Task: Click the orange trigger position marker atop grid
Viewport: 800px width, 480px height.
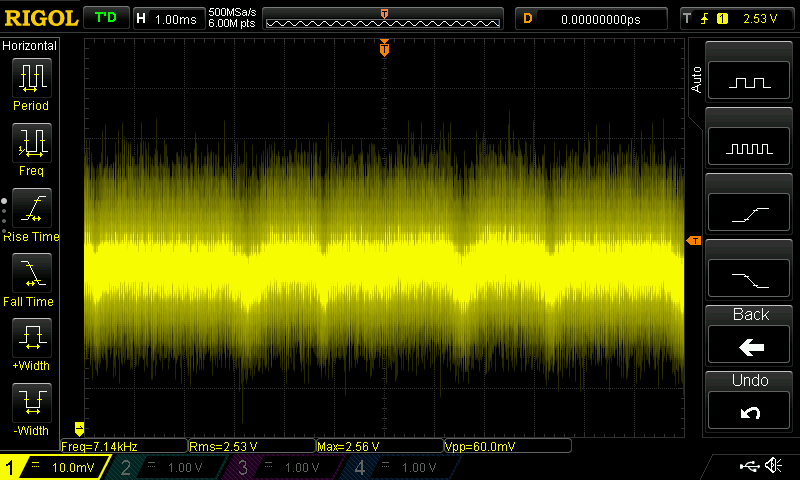Action: tap(384, 48)
